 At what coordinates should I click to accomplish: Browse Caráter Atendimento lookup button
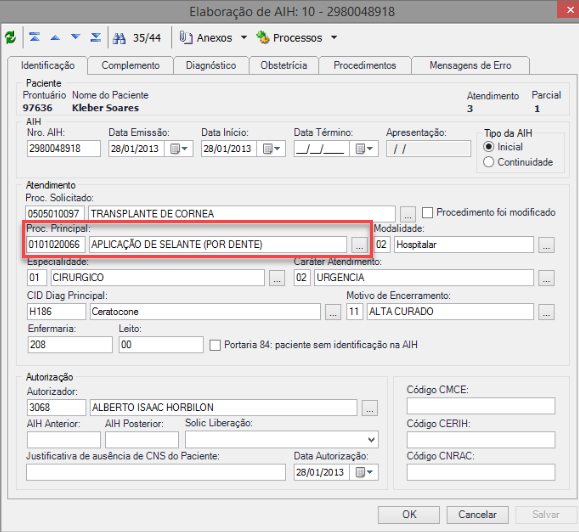pos(546,278)
